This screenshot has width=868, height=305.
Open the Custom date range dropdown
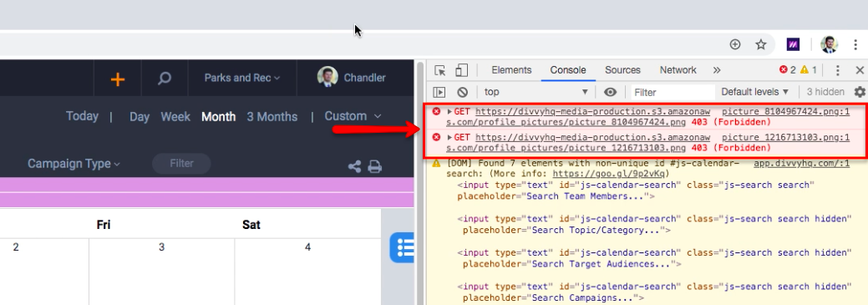353,116
